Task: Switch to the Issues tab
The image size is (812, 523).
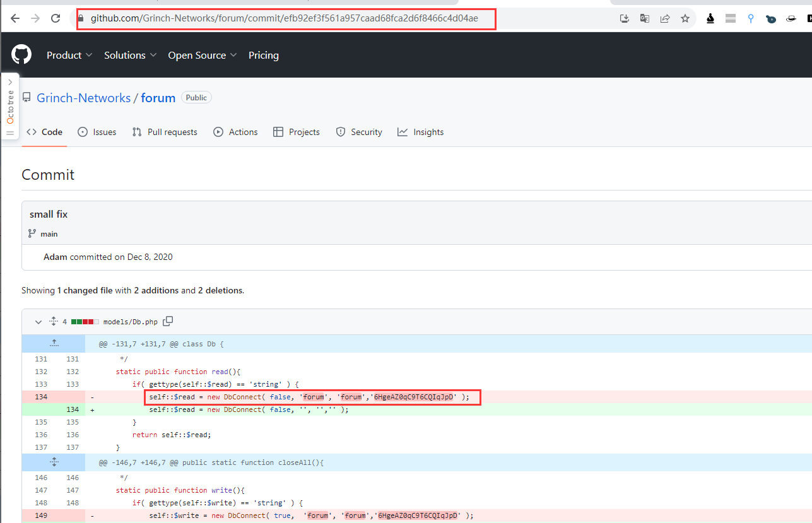Action: pyautogui.click(x=97, y=132)
